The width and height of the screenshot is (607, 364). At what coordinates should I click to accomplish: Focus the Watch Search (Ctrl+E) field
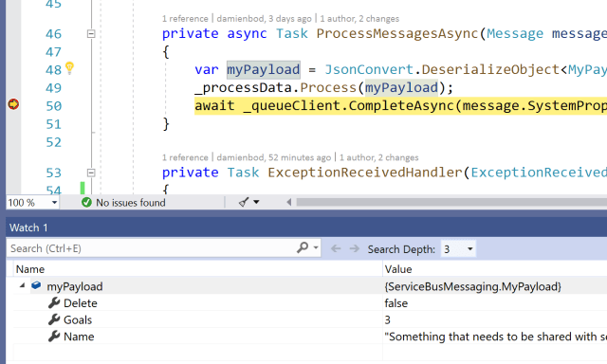click(151, 248)
